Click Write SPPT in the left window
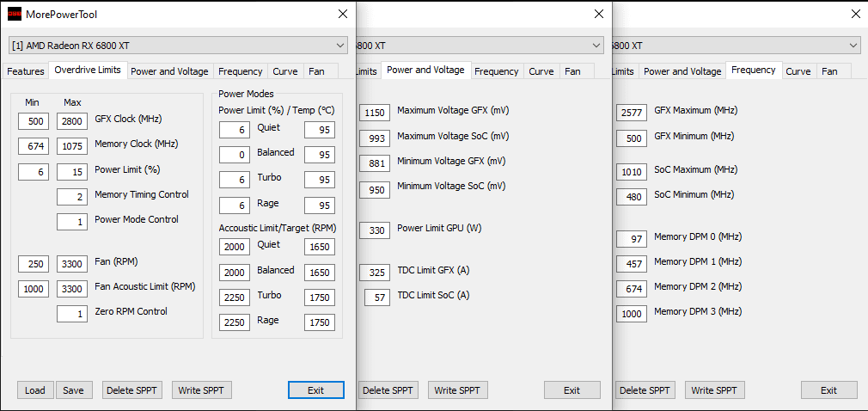 (201, 390)
